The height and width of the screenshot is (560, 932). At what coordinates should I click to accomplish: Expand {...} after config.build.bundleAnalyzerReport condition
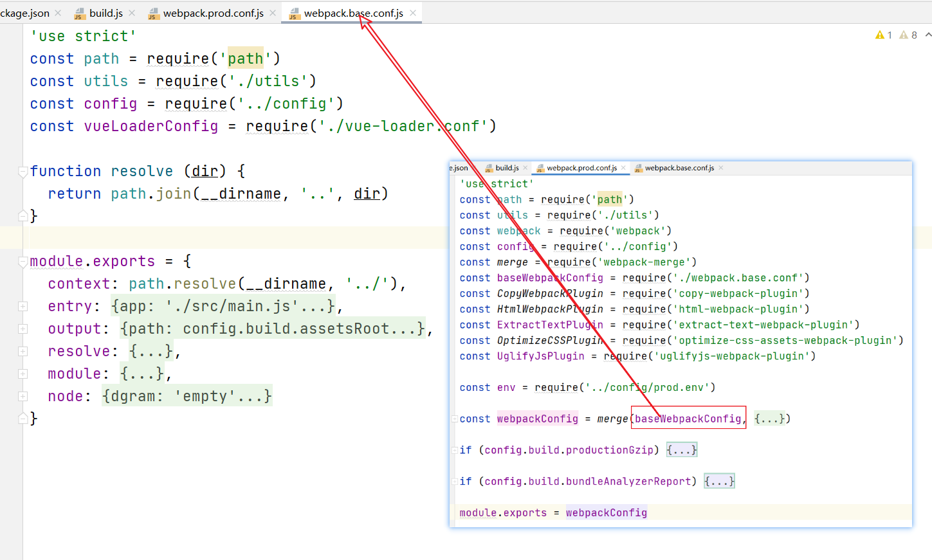(x=719, y=481)
